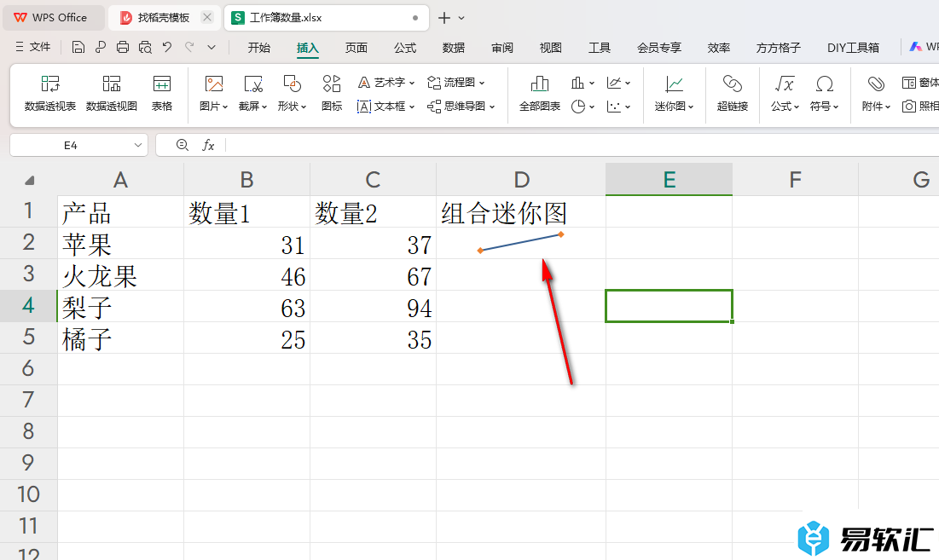Screen dimensions: 939x560
Task: Open the Icons (图标) library
Action: tap(332, 94)
